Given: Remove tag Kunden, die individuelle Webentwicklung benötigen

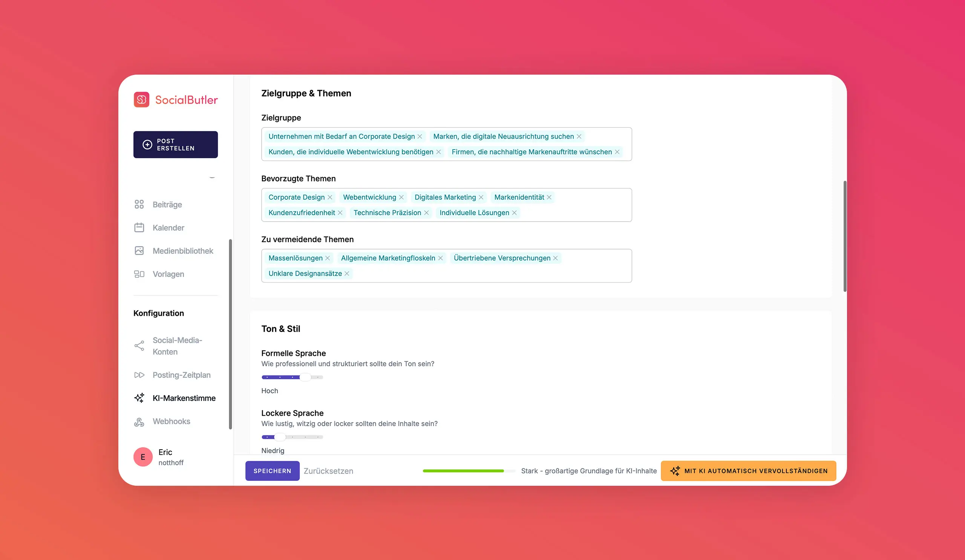Looking at the screenshot, I should pyautogui.click(x=438, y=152).
